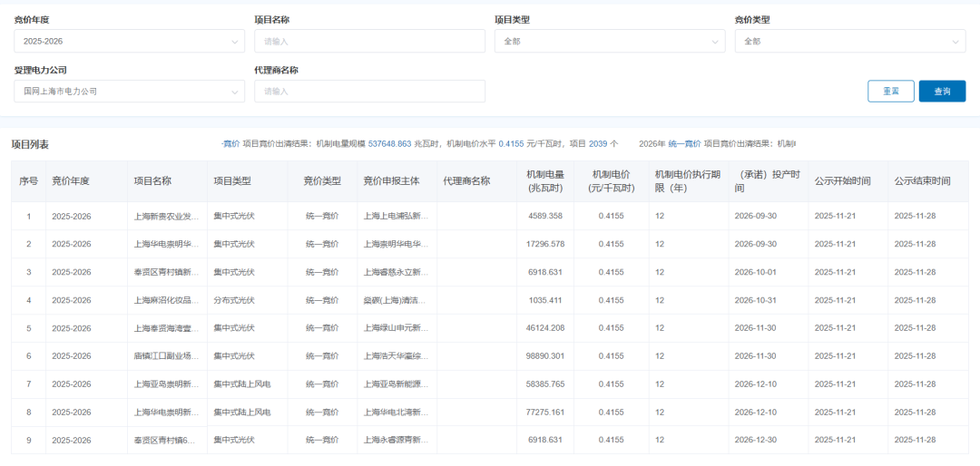Screen dimensions: 980x466
Task: Click the 公示开始时间 column header
Action: point(842,181)
